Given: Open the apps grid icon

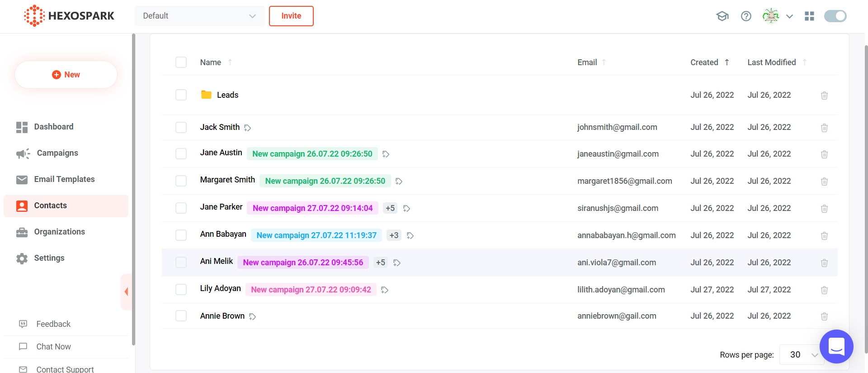Looking at the screenshot, I should point(809,16).
